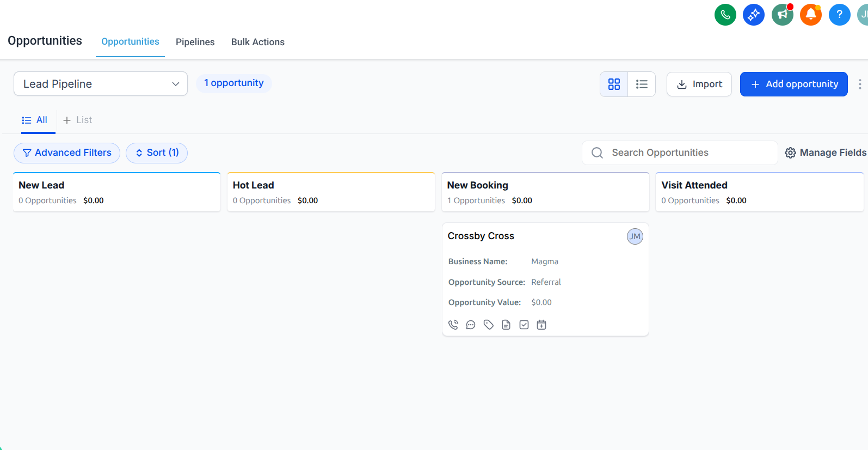
Task: Click the green phone dialer icon
Action: click(725, 15)
